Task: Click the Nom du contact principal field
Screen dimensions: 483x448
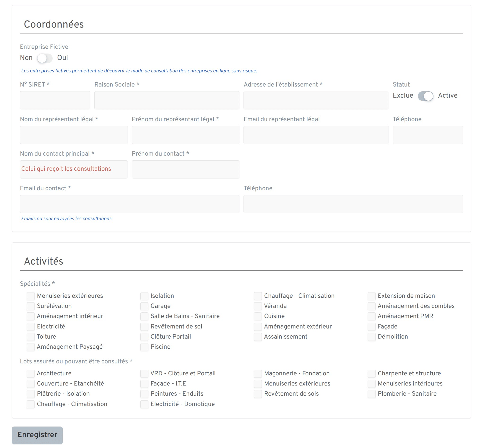Action: (x=74, y=169)
